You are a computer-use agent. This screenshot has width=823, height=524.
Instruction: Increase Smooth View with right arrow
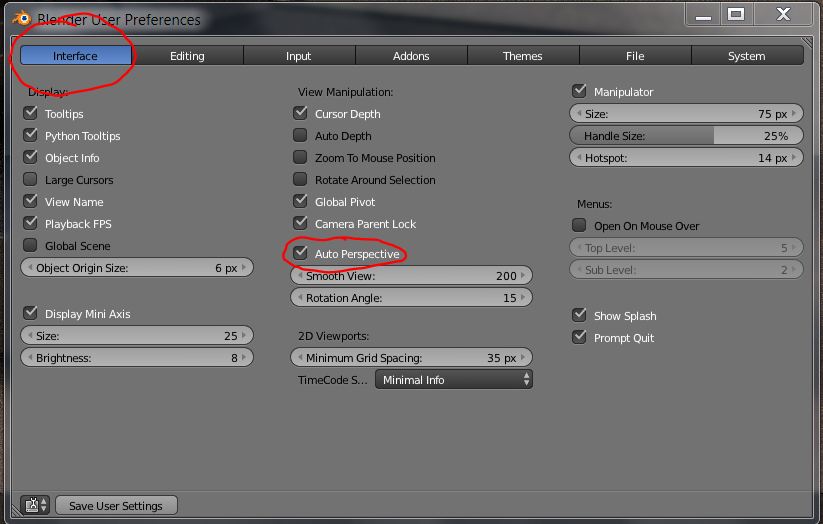point(523,276)
